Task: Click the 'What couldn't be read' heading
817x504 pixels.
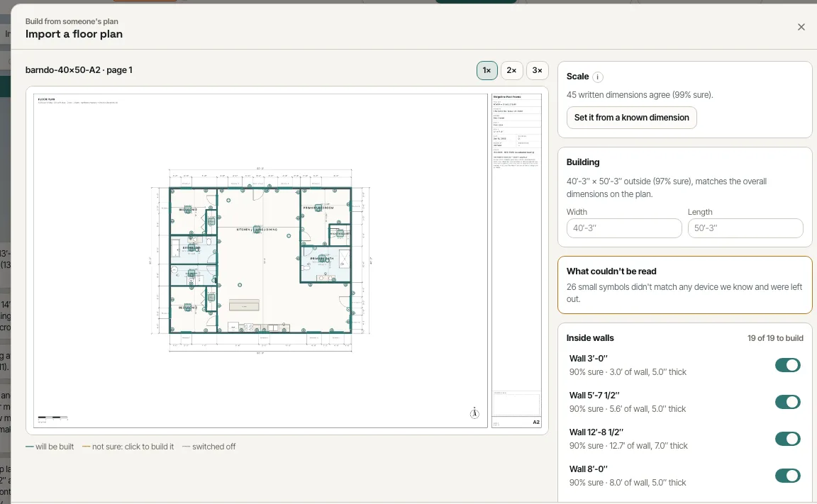Action: [x=611, y=271]
